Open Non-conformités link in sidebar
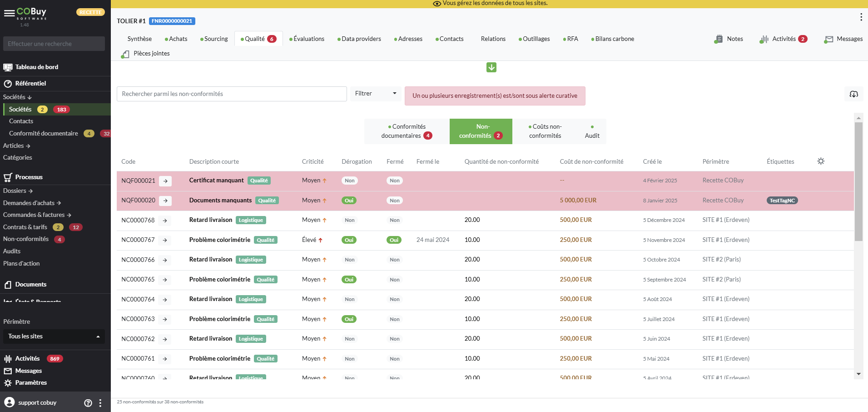The width and height of the screenshot is (868, 412). [x=26, y=239]
